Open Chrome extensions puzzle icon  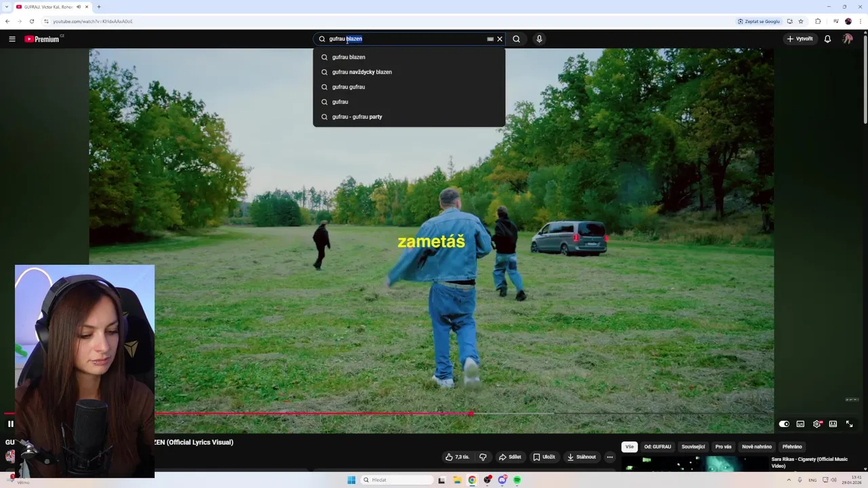tap(818, 21)
